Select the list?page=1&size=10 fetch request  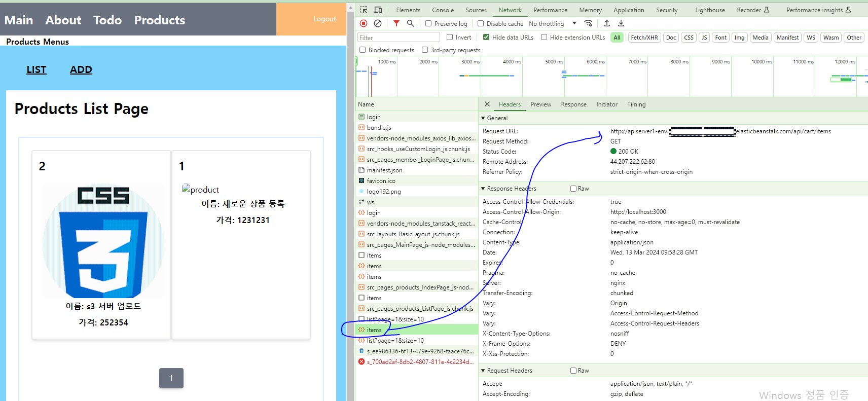pyautogui.click(x=417, y=341)
